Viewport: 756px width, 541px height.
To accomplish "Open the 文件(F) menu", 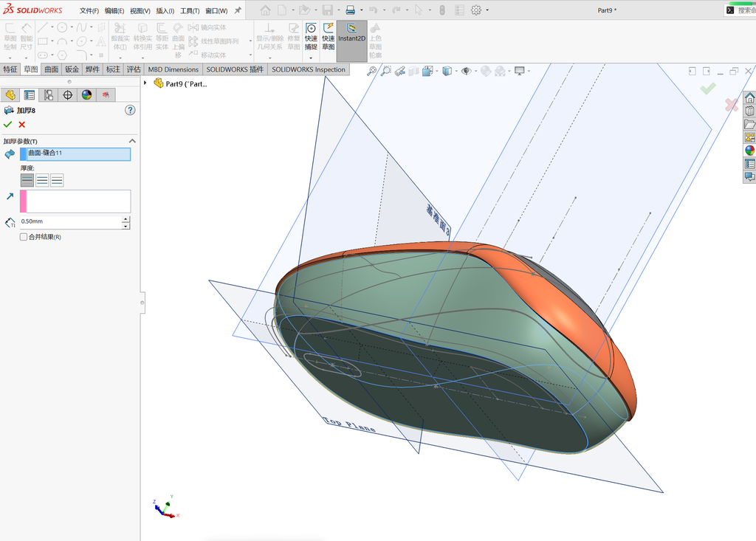I will click(x=89, y=10).
